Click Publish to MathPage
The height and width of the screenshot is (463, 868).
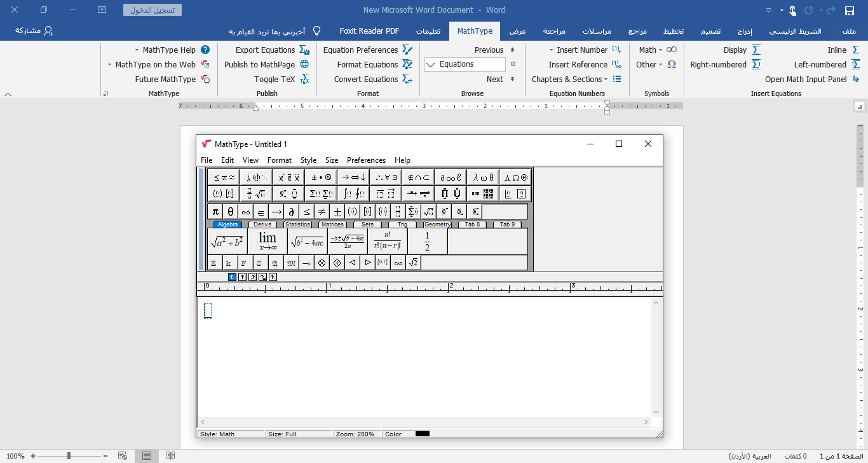(x=267, y=64)
